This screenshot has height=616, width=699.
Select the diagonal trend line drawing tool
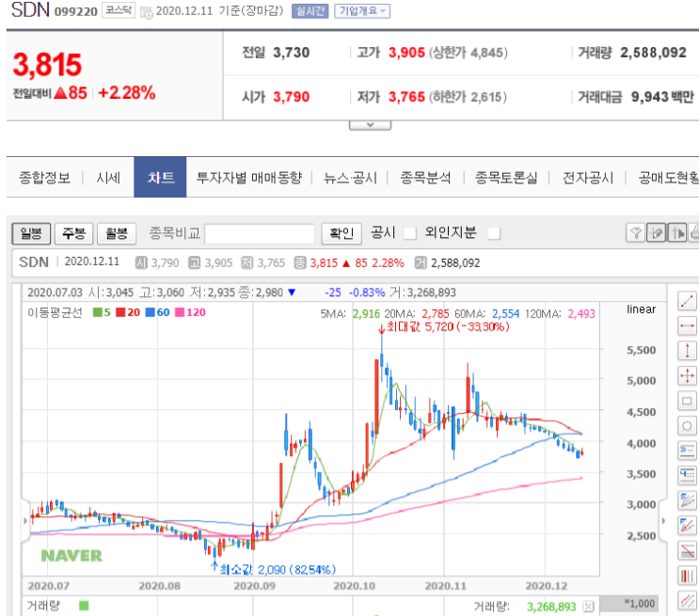point(687,301)
